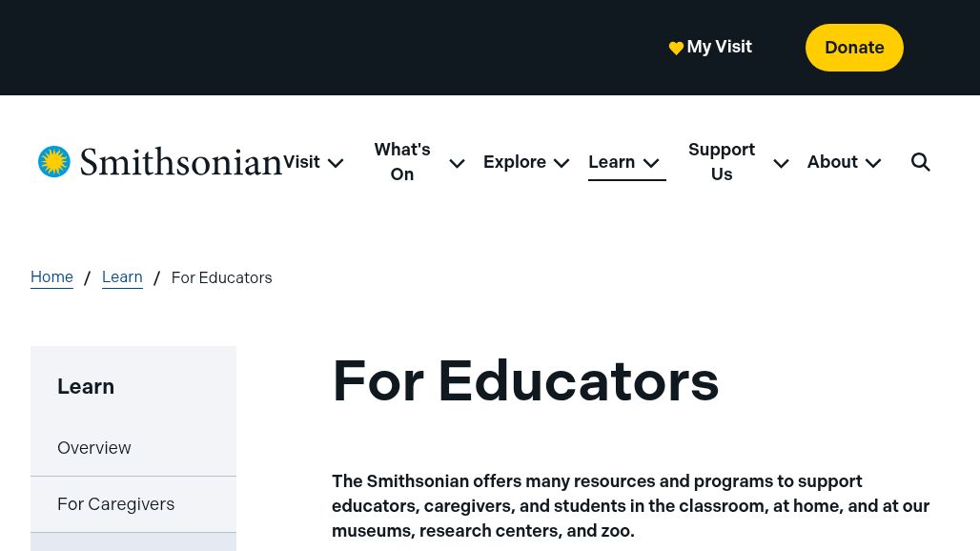Open the My Visit link

coord(719,47)
